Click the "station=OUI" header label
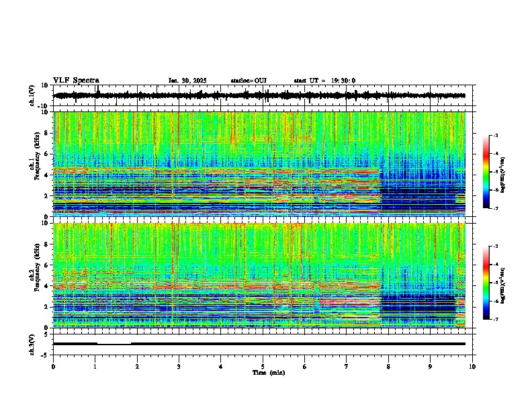The height and width of the screenshot is (411, 532). [x=249, y=81]
